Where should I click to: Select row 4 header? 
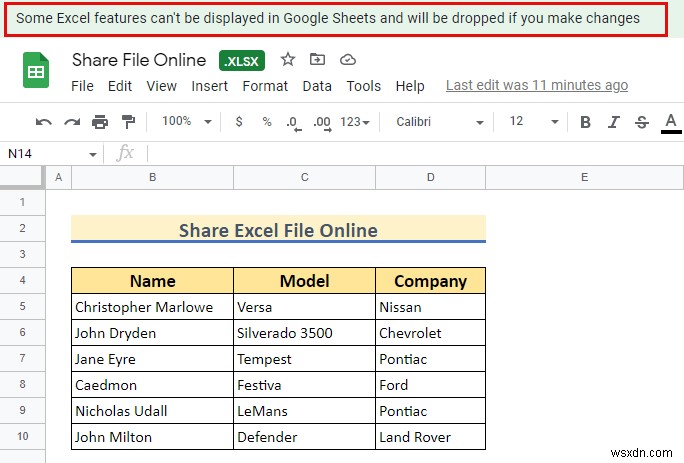pyautogui.click(x=22, y=280)
